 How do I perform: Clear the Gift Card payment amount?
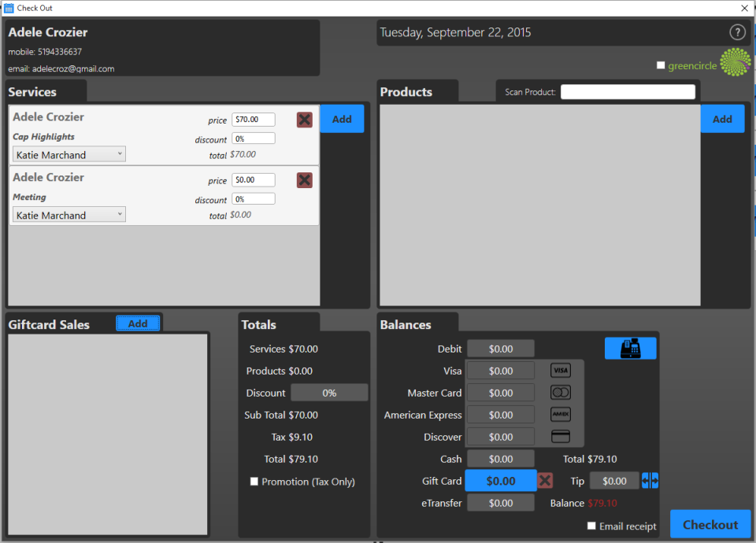tap(545, 480)
